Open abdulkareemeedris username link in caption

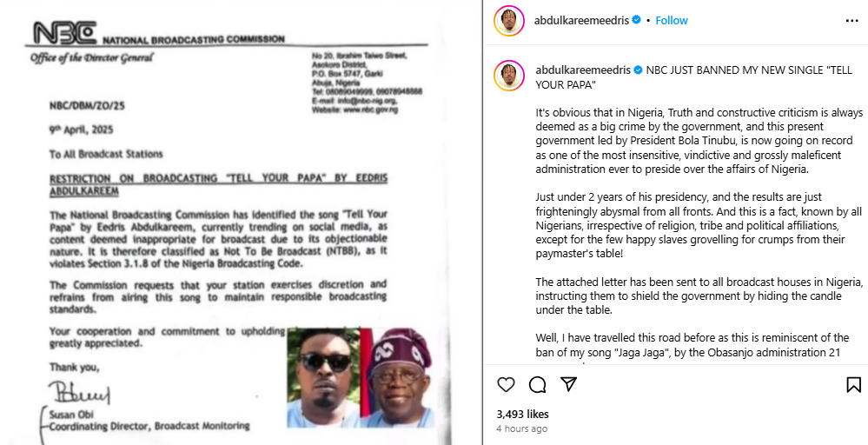click(x=583, y=70)
